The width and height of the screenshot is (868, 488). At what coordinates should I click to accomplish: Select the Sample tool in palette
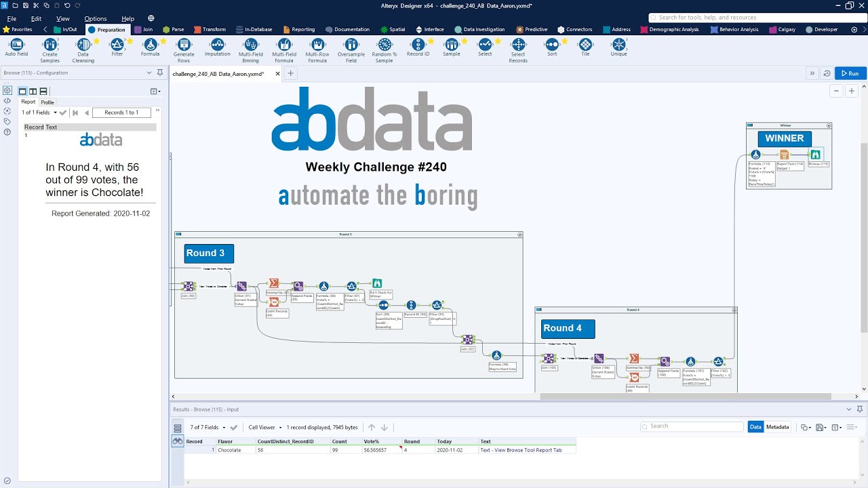(x=451, y=47)
